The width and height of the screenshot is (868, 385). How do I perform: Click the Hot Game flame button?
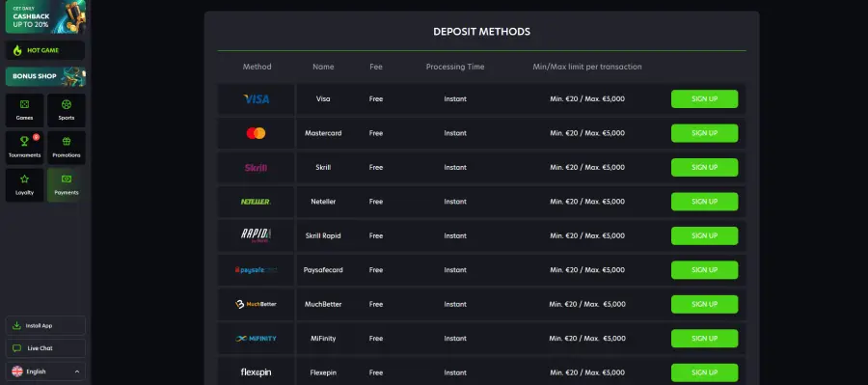coord(45,50)
